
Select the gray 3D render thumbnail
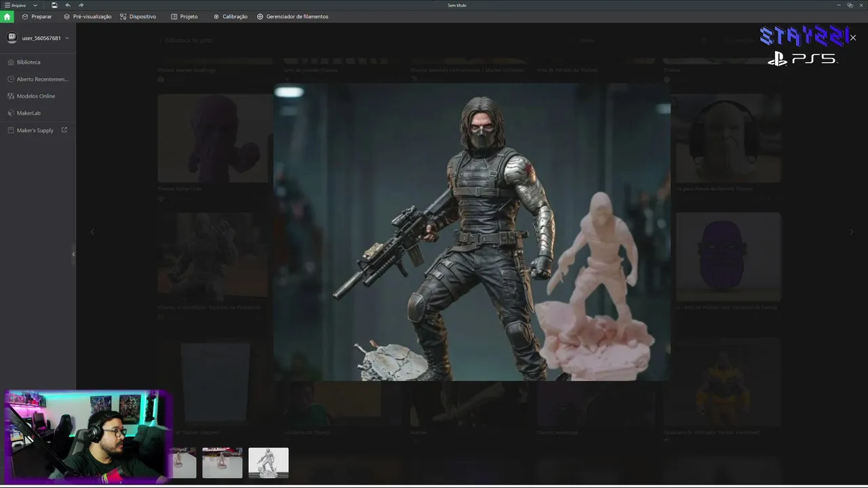pos(269,463)
